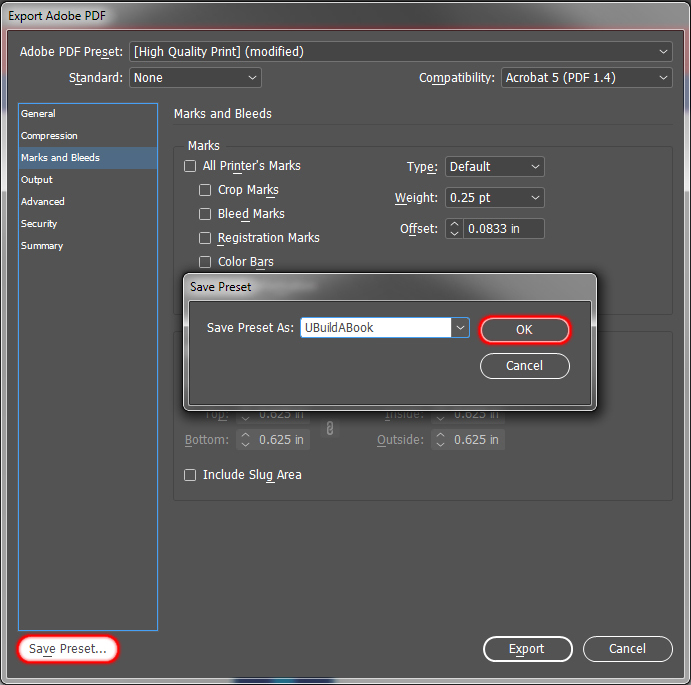Open the Weight dropdown 0.25 pt

(x=494, y=197)
